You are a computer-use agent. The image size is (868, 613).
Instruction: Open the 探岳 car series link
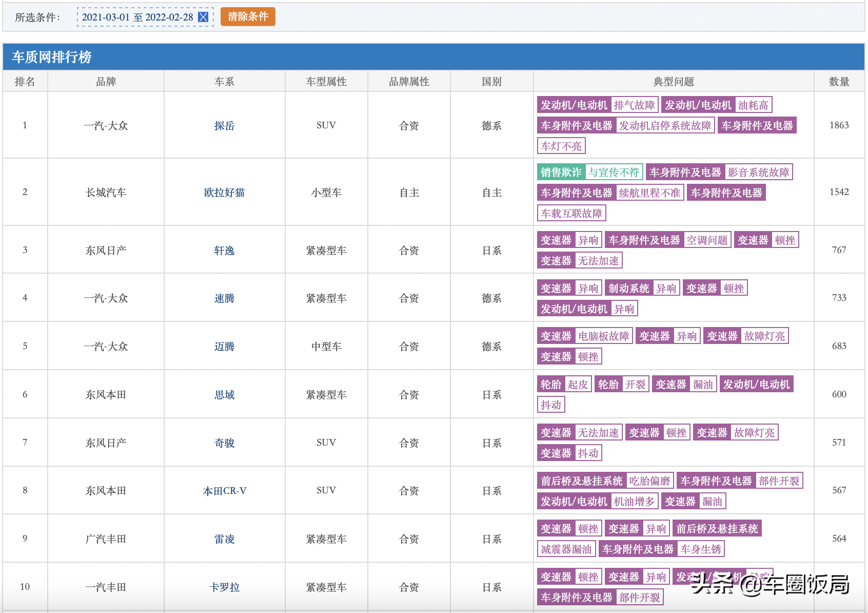click(x=224, y=126)
